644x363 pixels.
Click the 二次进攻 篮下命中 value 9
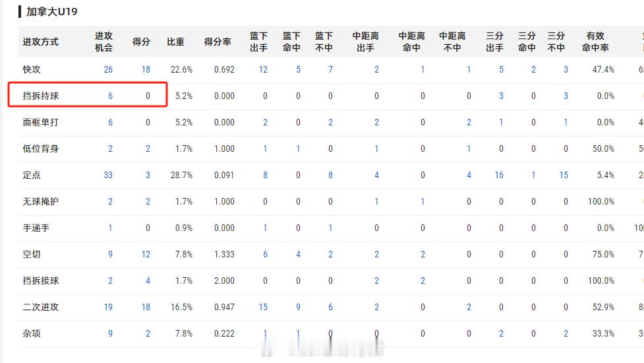tap(298, 307)
